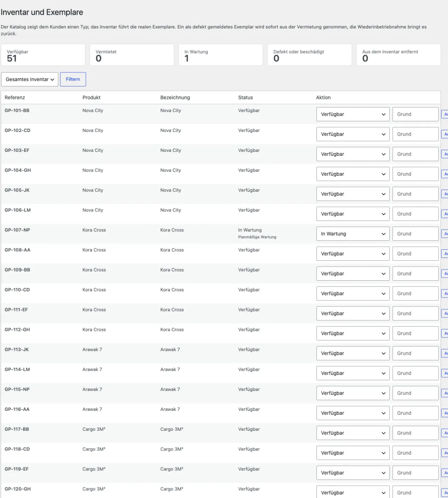Open status dropdown for GP-104-GH
Viewport: 448px width, 498px height.
[353, 174]
